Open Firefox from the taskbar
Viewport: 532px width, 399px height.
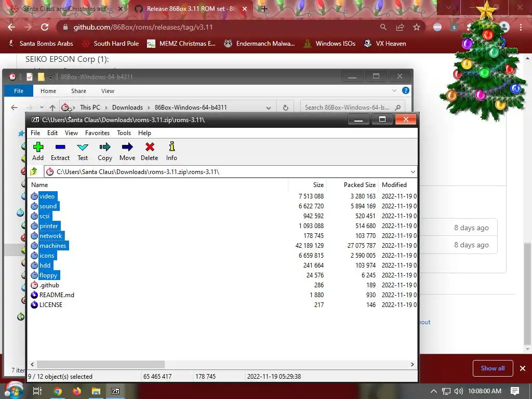[x=77, y=391]
